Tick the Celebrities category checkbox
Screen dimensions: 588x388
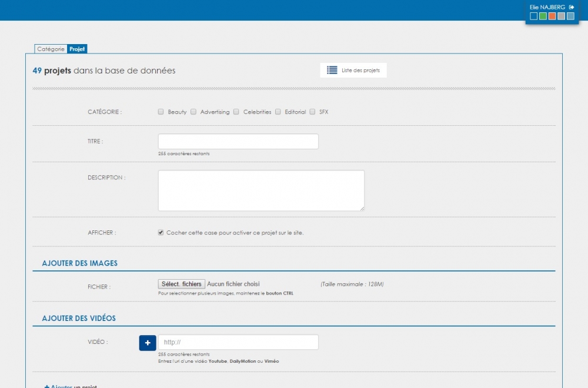click(x=236, y=112)
